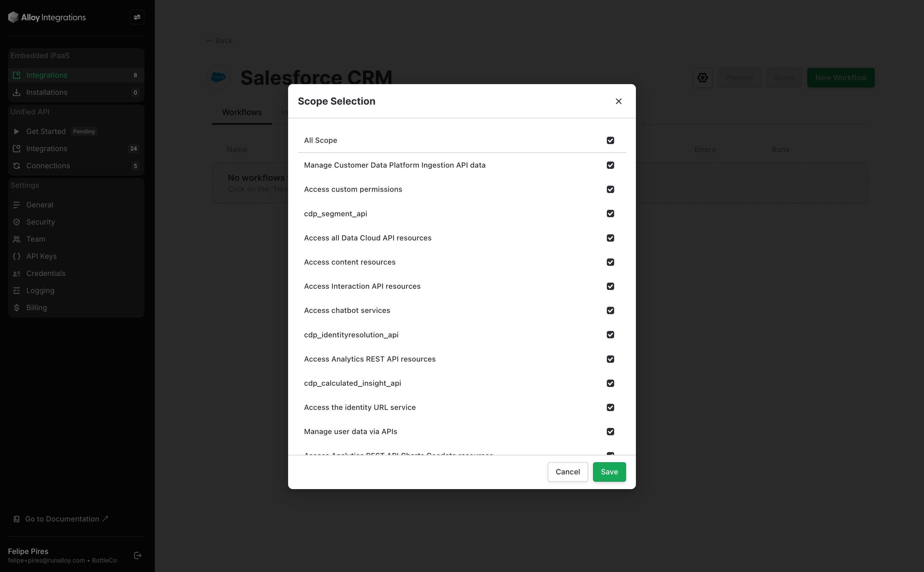This screenshot has height=572, width=924.
Task: Uncheck the All Scope checkbox
Action: click(610, 140)
